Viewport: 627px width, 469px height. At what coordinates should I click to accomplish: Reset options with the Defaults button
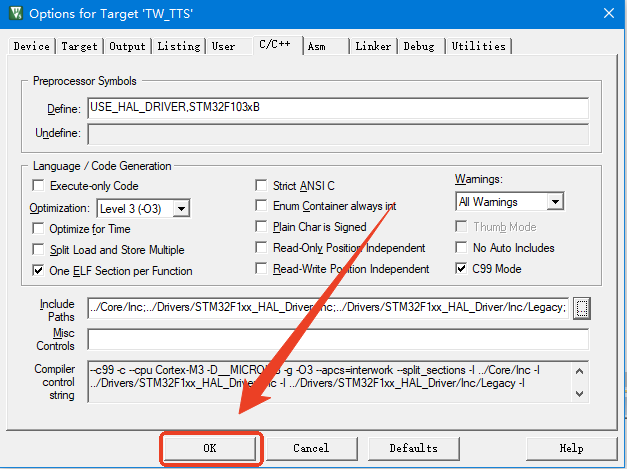(413, 448)
